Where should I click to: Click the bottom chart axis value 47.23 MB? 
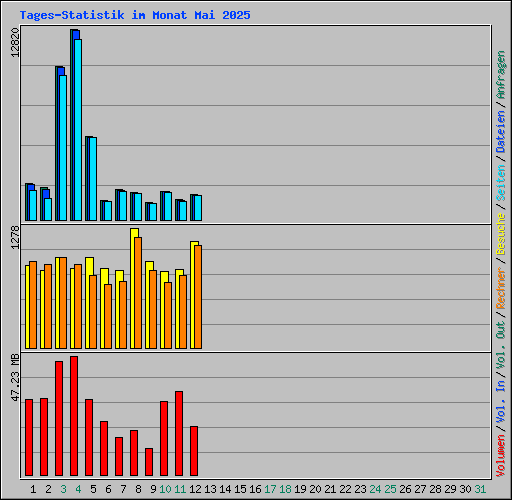click(x=15, y=378)
